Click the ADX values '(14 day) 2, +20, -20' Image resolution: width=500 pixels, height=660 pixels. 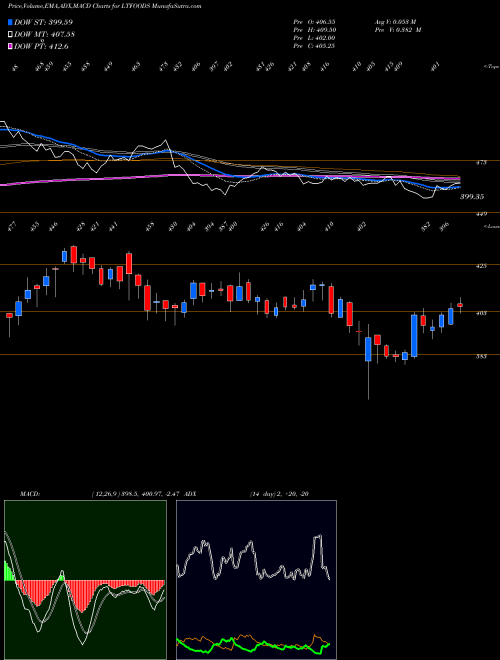pyautogui.click(x=279, y=494)
